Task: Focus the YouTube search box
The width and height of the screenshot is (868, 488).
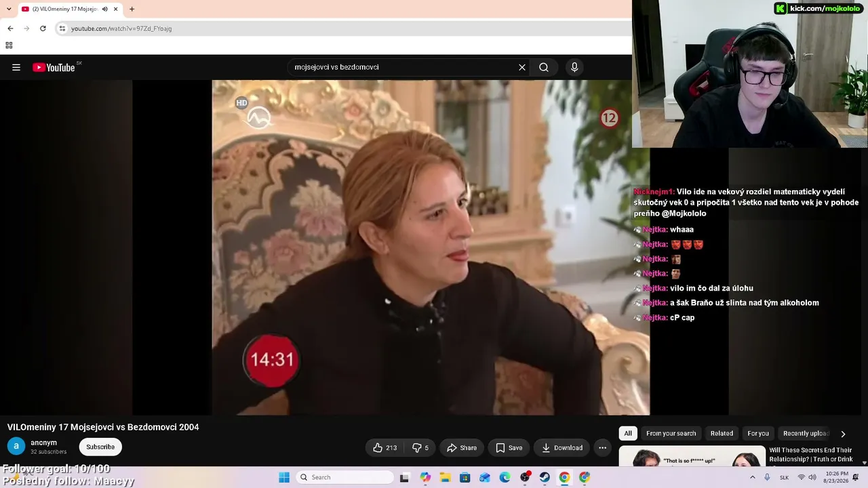Action: [403, 67]
